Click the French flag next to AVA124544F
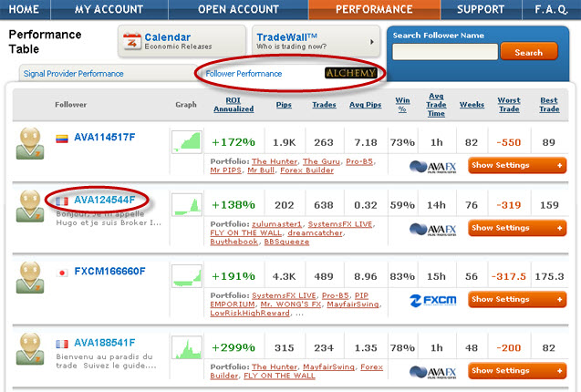 tap(61, 200)
